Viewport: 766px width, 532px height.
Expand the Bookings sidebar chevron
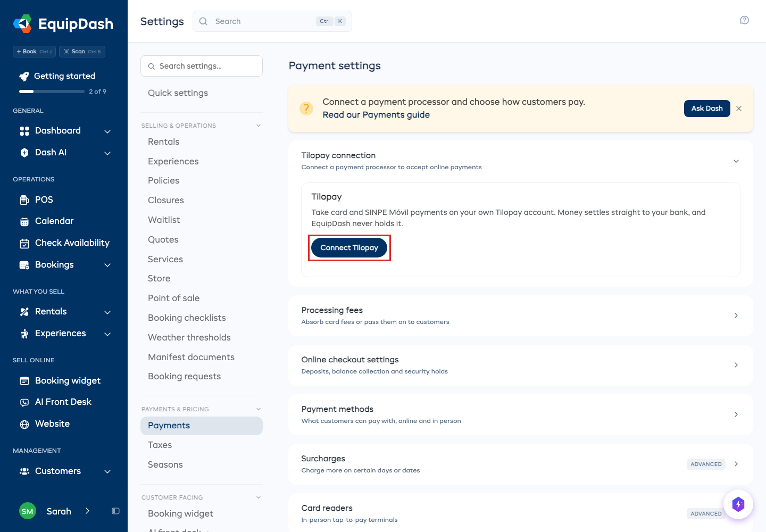107,265
